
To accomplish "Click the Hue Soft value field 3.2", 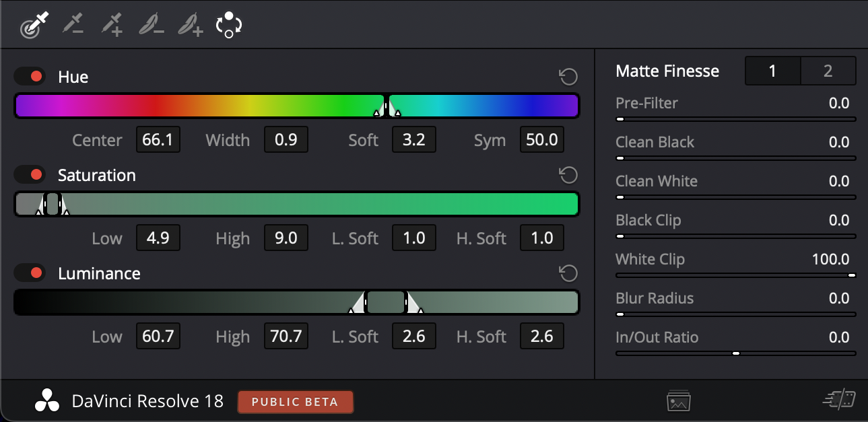I will (413, 140).
